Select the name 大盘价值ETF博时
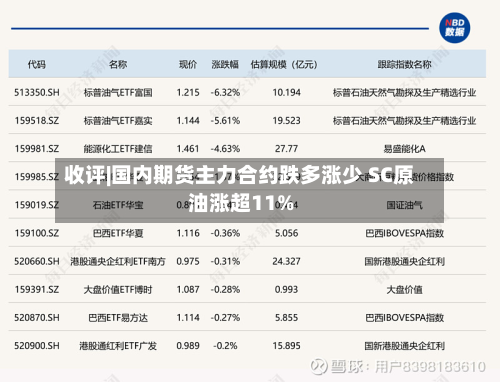This screenshot has width=500, height=382. 118,289
